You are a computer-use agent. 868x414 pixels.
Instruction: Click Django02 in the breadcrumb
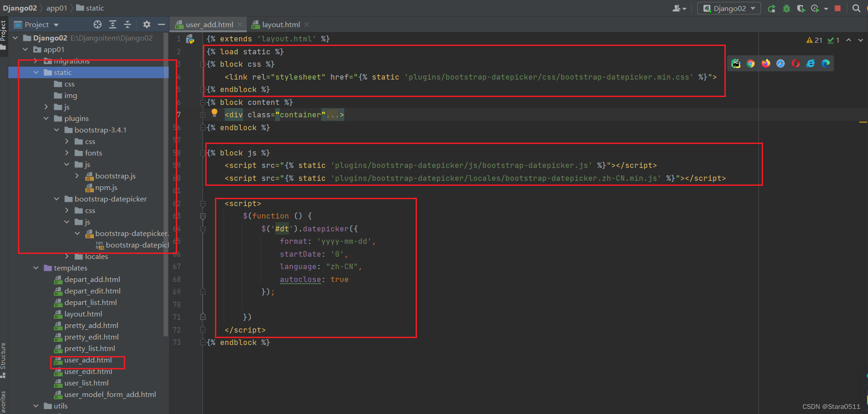(x=20, y=8)
